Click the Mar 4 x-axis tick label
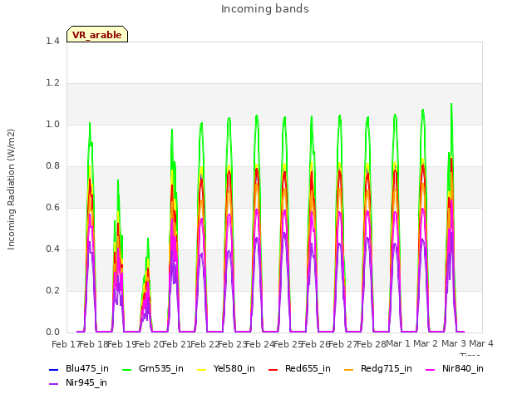The height and width of the screenshot is (399, 532). 481,343
